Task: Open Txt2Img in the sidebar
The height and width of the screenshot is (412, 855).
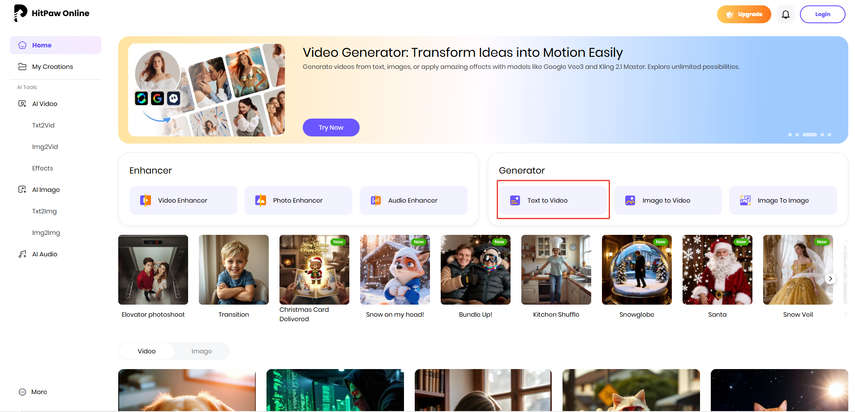Action: [44, 211]
